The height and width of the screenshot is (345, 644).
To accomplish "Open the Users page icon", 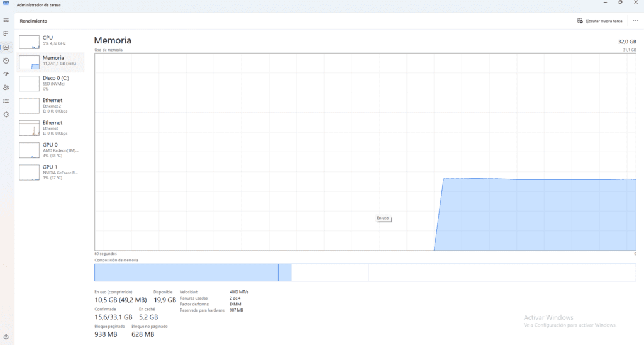I will [x=6, y=88].
